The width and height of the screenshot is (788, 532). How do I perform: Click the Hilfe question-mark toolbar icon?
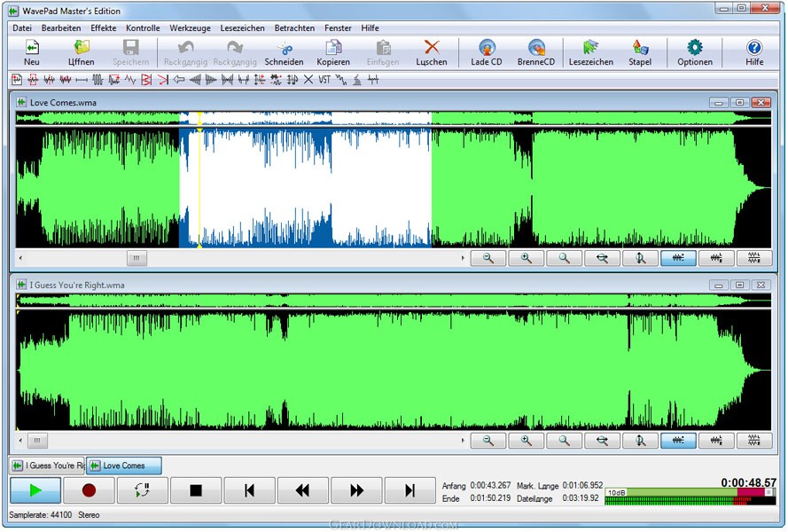(x=753, y=52)
